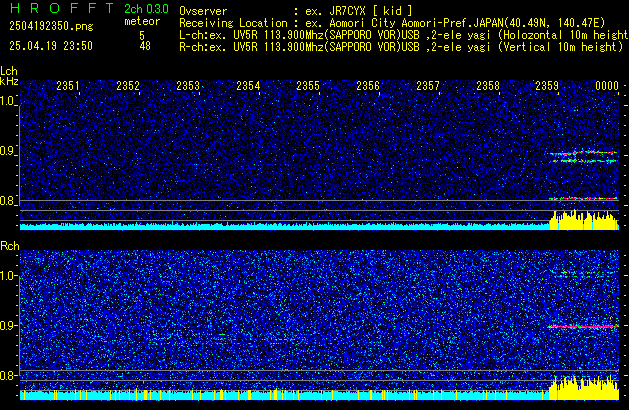Click the meteor count value 48
Viewport: 629px width, 410px height.
click(145, 46)
